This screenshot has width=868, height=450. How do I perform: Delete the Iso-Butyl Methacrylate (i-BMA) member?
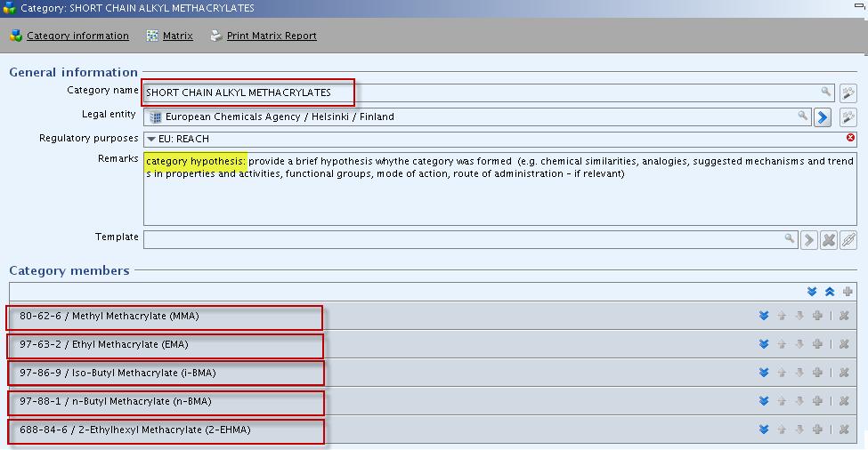coord(844,373)
